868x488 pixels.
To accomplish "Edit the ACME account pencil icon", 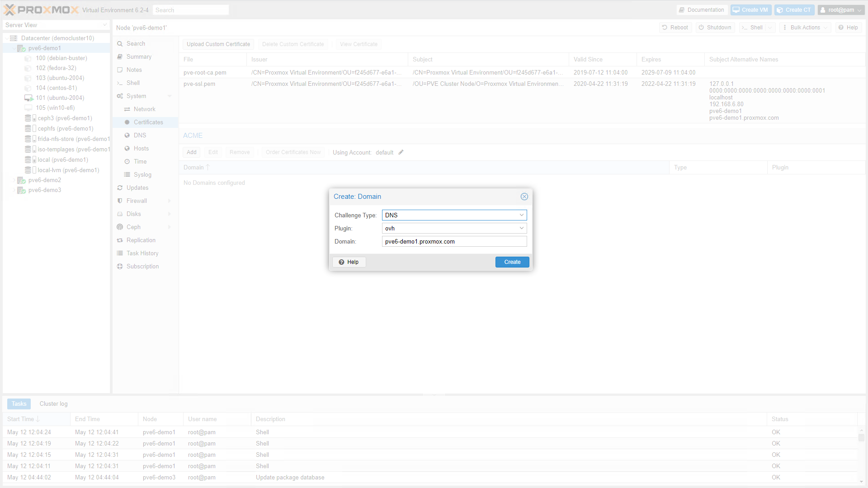I will tap(401, 152).
